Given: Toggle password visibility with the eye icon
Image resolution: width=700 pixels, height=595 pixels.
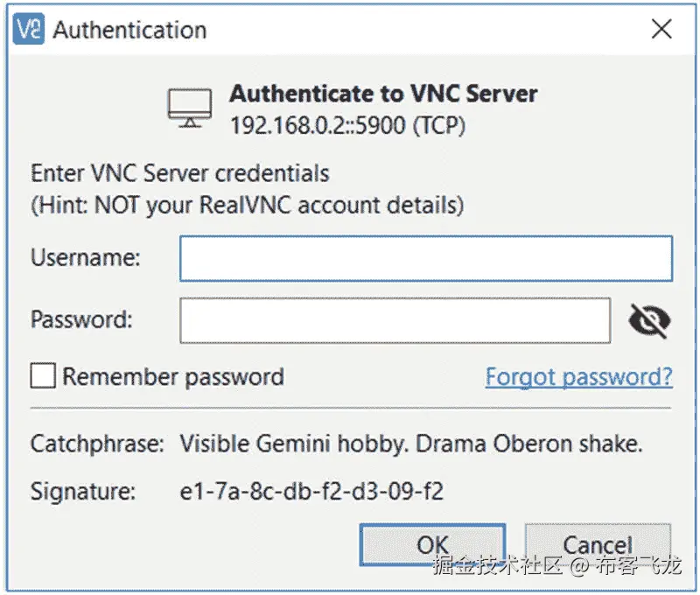Looking at the screenshot, I should [649, 322].
